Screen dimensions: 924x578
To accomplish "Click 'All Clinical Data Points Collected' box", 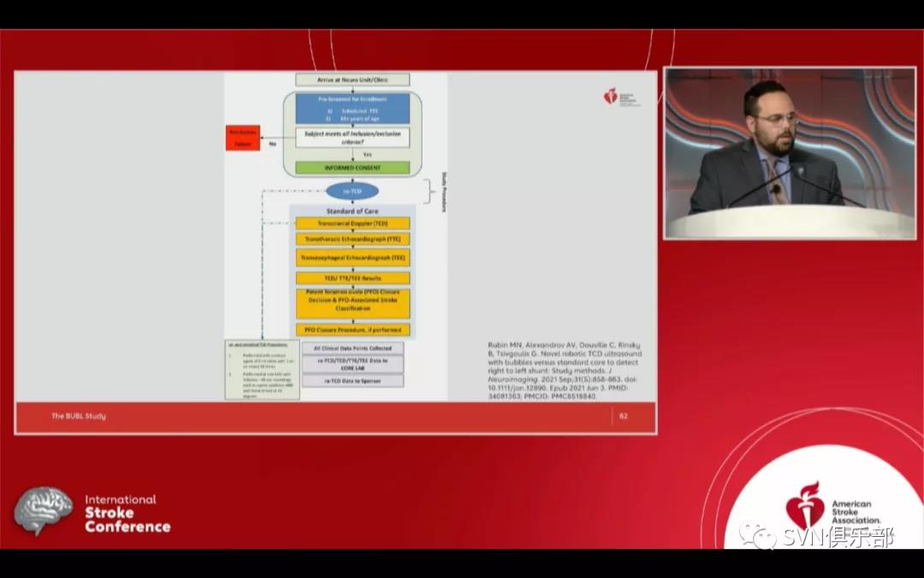I will point(352,349).
